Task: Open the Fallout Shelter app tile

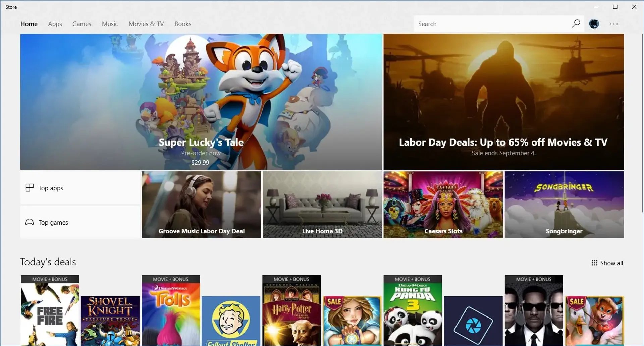Action: tap(231, 321)
